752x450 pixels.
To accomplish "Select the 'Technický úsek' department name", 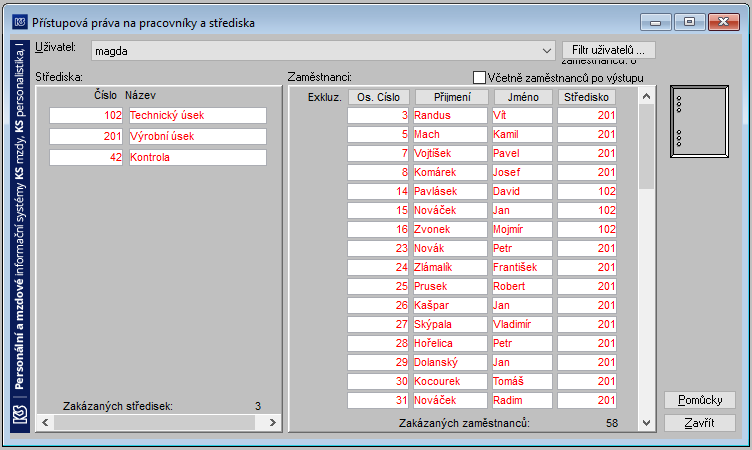I will (x=198, y=115).
